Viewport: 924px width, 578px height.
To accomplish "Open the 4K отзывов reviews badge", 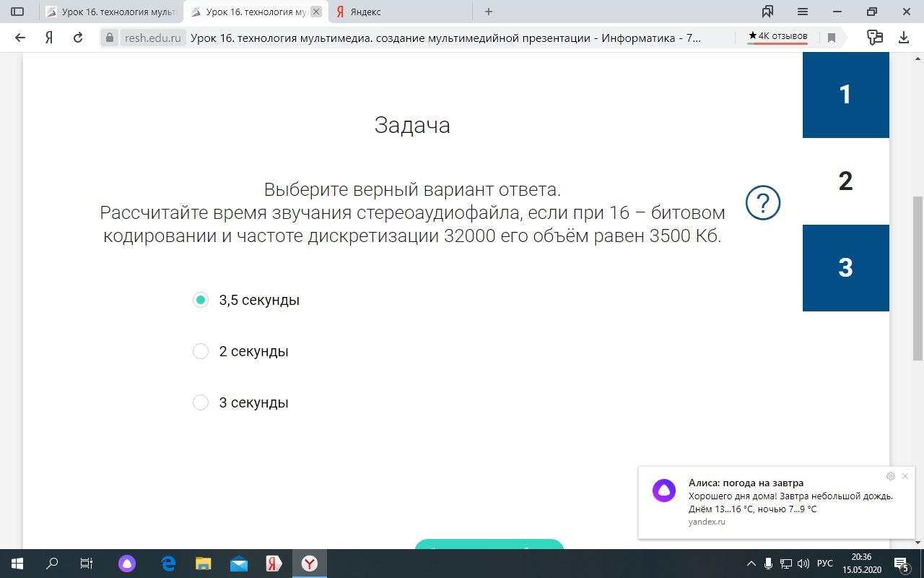I will point(777,36).
